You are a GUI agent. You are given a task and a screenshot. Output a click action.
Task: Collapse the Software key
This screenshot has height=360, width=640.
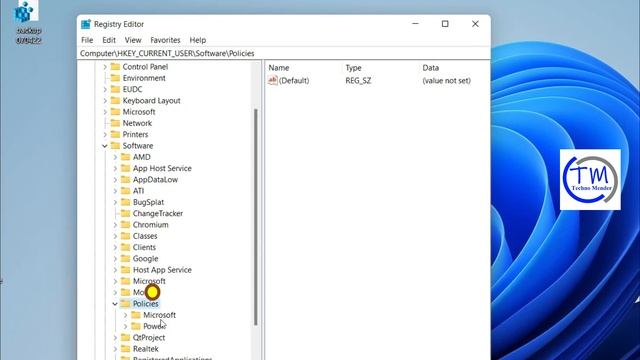click(105, 146)
